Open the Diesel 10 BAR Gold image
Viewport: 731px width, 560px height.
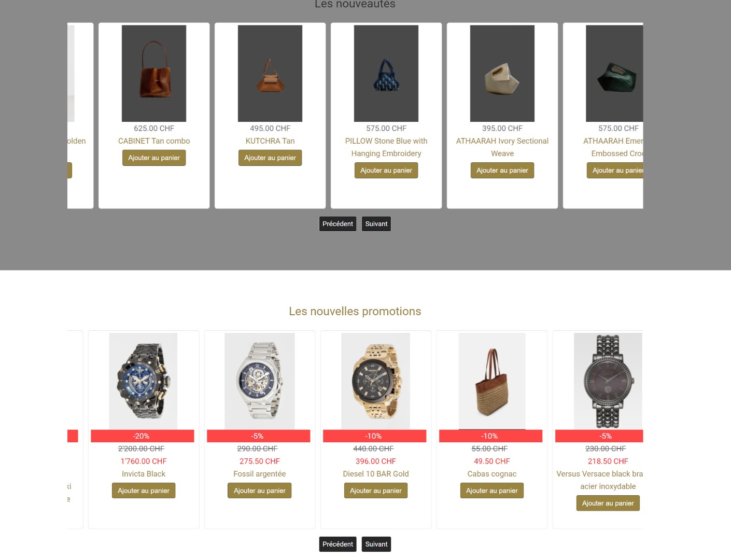click(x=376, y=381)
